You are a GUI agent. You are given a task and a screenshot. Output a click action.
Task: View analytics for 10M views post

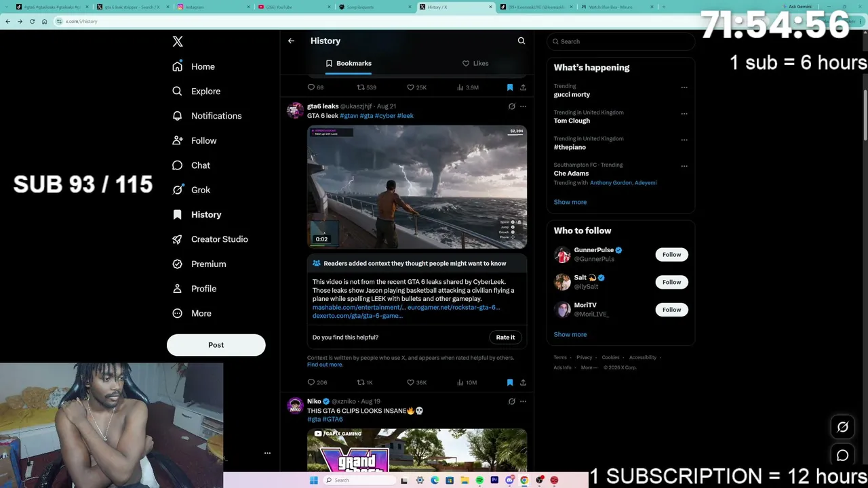467,382
